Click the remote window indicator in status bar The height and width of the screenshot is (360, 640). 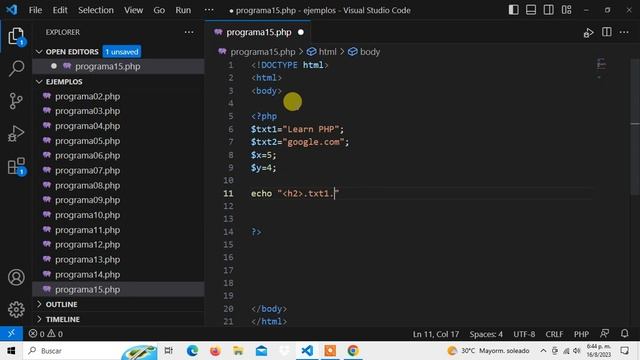[11, 333]
